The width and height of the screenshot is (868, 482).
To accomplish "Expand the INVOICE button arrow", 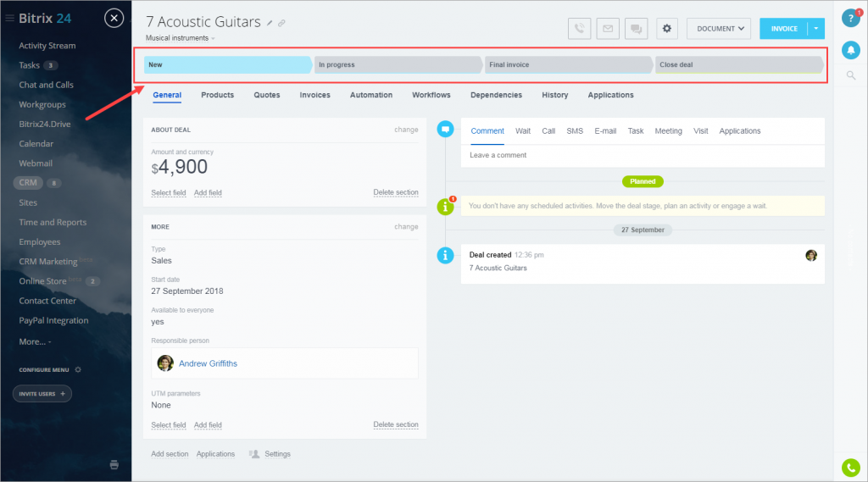I will coord(816,29).
